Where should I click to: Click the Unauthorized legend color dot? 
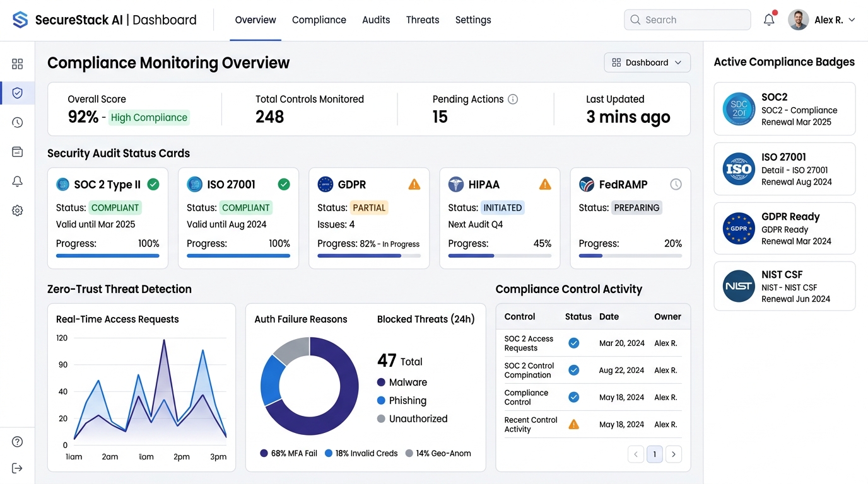click(x=381, y=418)
